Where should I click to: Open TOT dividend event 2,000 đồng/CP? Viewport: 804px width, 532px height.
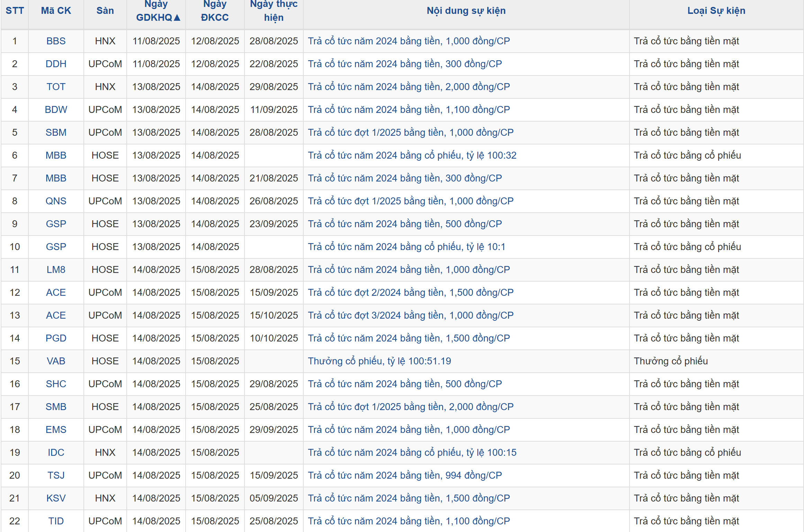point(409,87)
